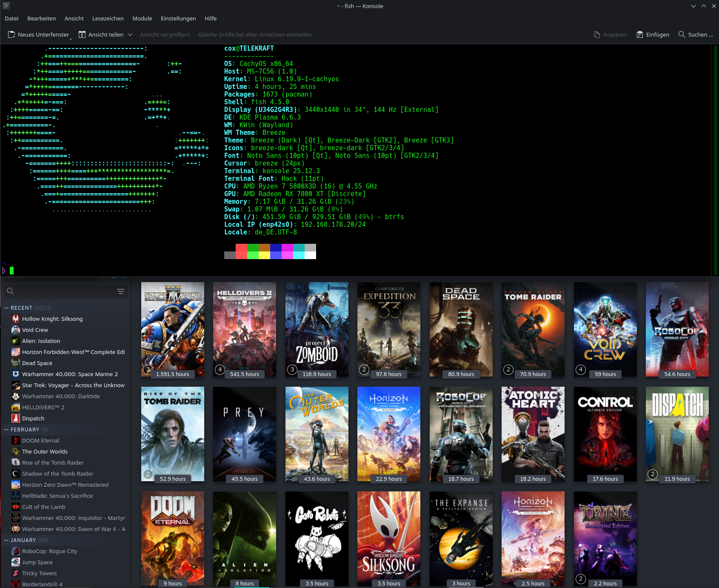This screenshot has width=719, height=588.
Task: Click the Cult of the Lamb sidebar icon
Action: [16, 507]
